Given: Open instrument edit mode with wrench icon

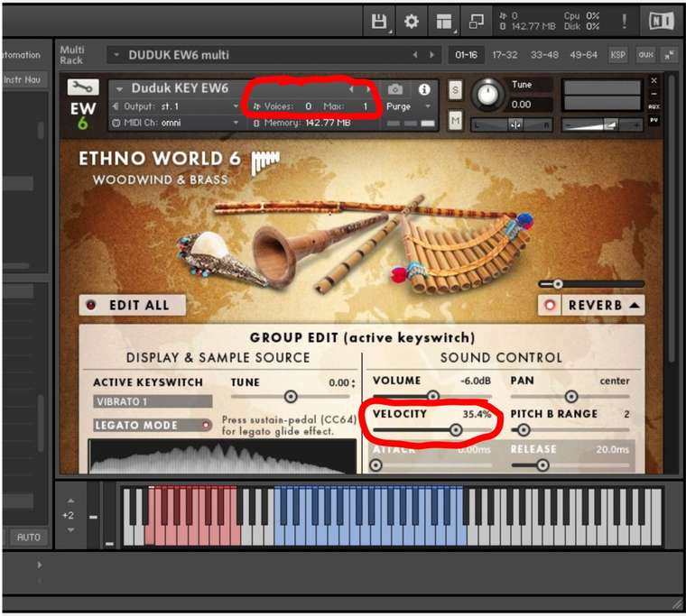Looking at the screenshot, I should 83,87.
